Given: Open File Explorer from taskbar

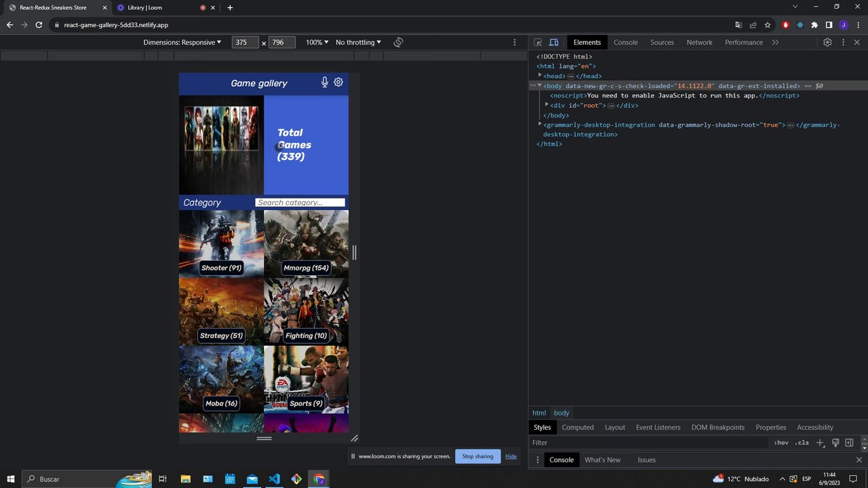Looking at the screenshot, I should [185, 479].
